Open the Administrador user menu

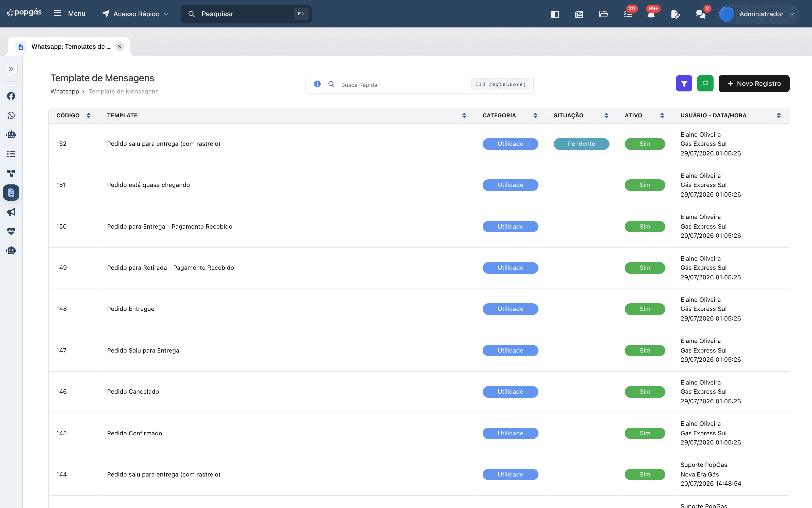coord(759,14)
